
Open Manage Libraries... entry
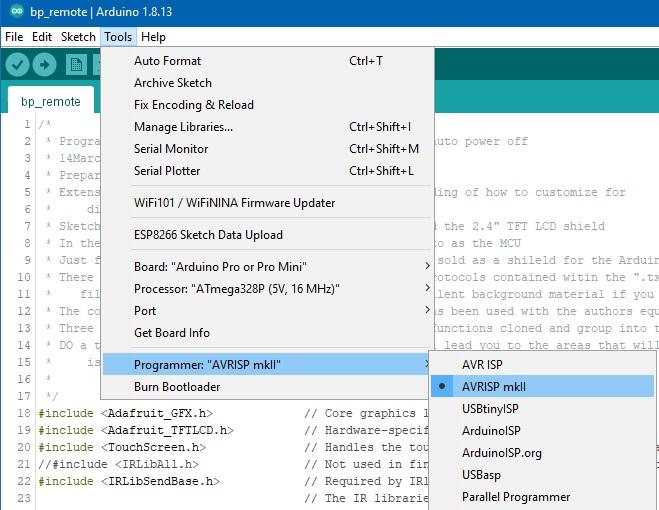pos(268,127)
